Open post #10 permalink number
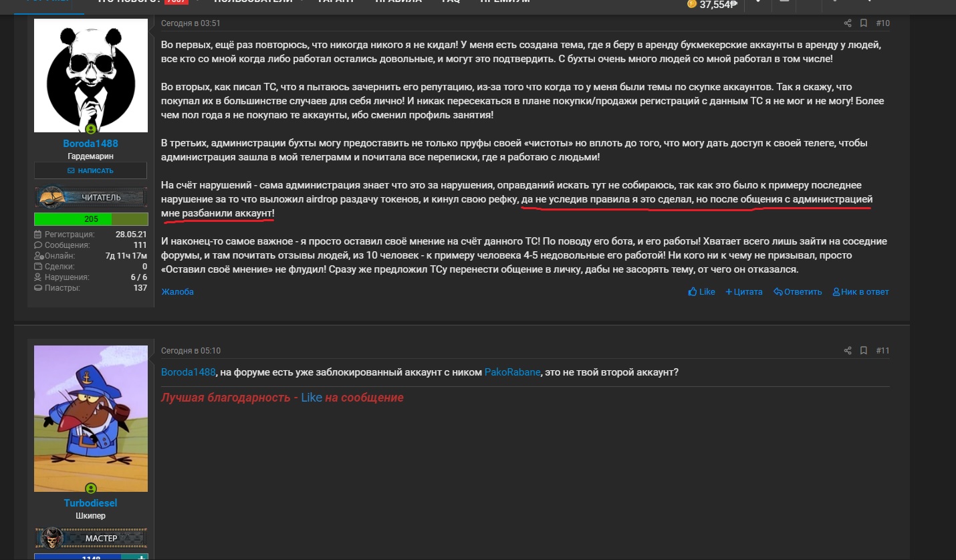This screenshot has height=560, width=956. (x=882, y=23)
